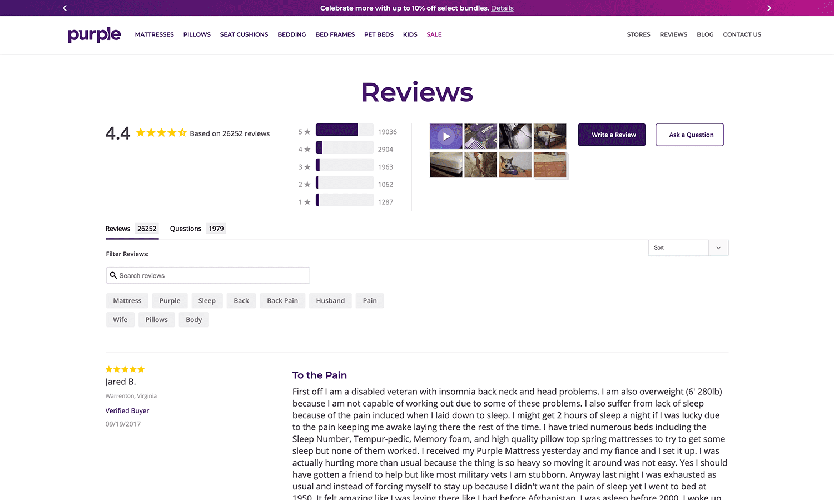Toggle the Husband filter tag
This screenshot has height=500, width=834.
[x=330, y=301]
